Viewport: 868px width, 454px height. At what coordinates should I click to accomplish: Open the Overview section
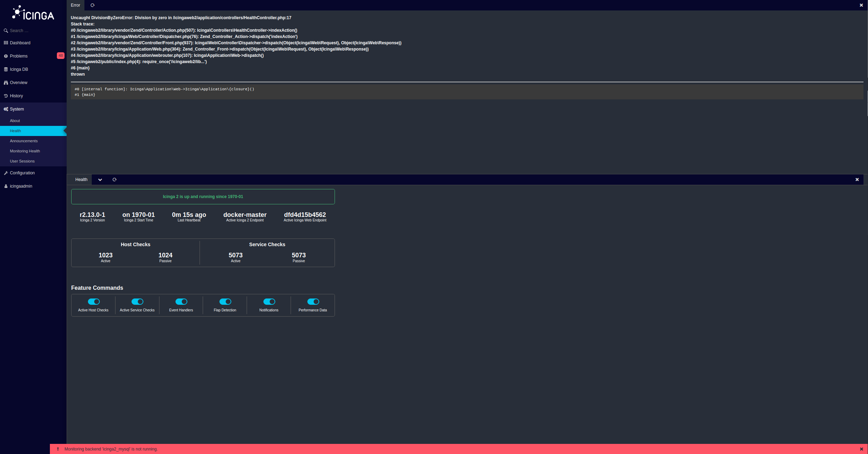[18, 82]
